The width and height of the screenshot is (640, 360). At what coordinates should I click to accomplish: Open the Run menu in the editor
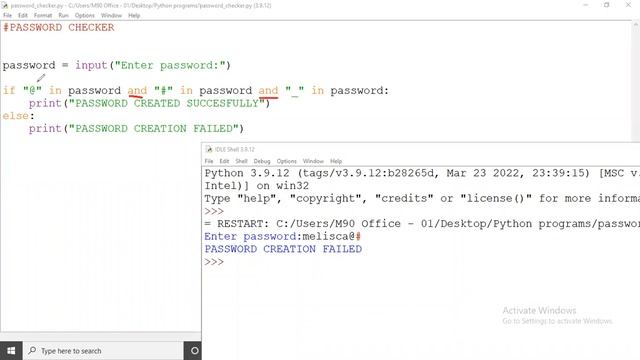63,16
